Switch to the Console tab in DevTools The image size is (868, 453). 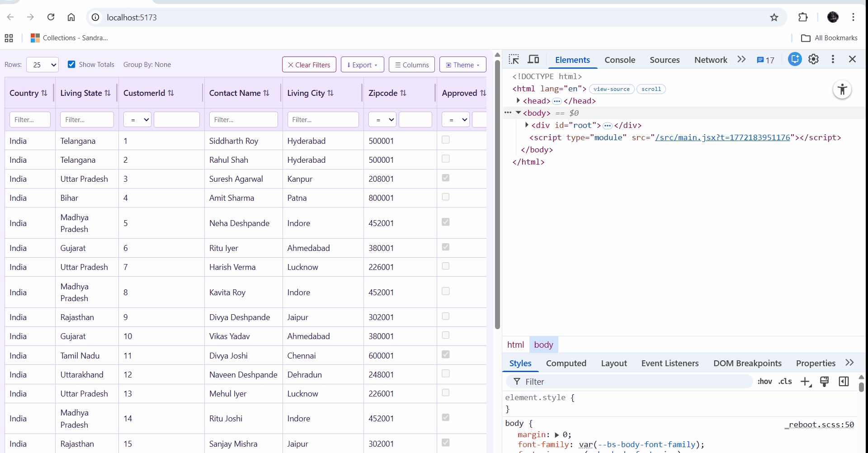click(x=619, y=60)
